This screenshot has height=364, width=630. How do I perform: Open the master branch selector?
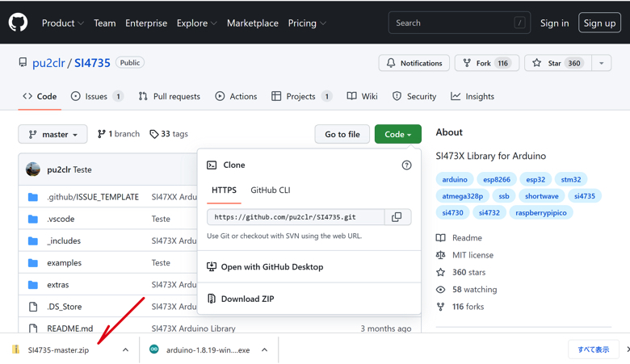52,134
